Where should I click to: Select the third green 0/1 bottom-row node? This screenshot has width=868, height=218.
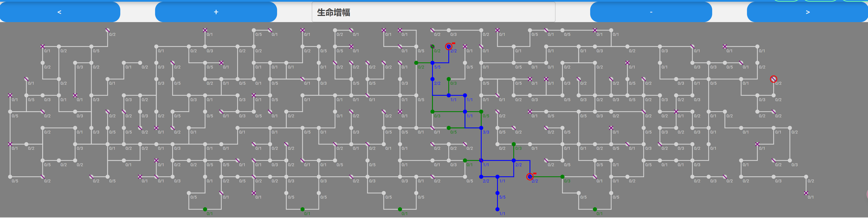click(400, 209)
